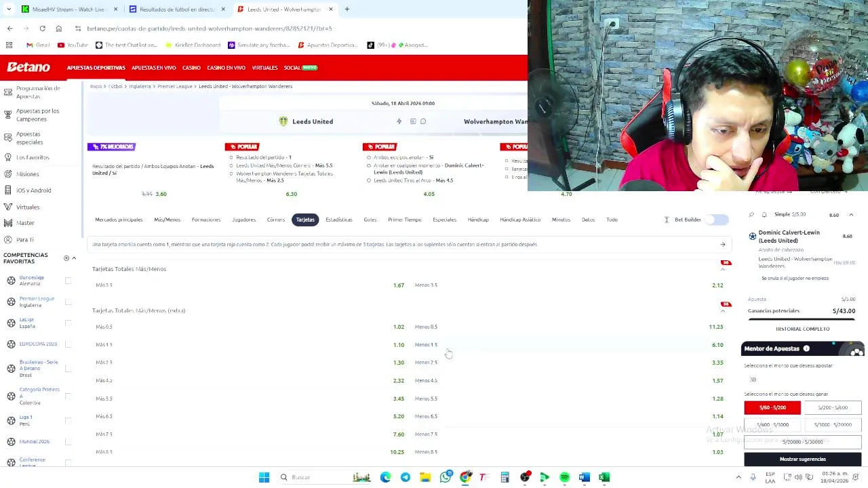Viewport: 868px width, 488px height.
Task: Open Los favoritos sidebar icon
Action: tap(8, 157)
